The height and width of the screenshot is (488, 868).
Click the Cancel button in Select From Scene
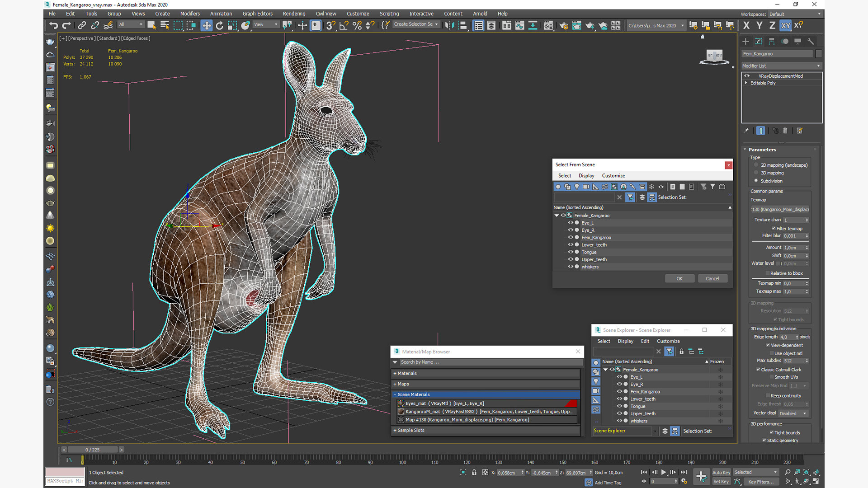point(712,278)
